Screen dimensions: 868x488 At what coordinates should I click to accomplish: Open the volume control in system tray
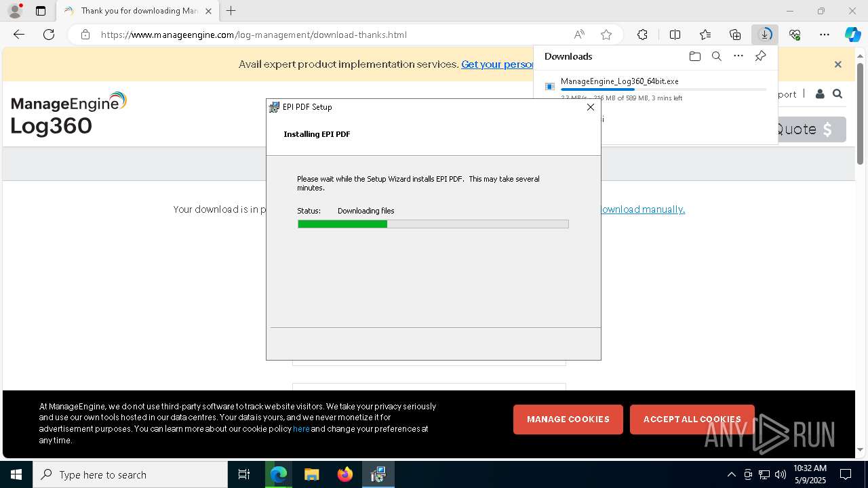tap(780, 474)
